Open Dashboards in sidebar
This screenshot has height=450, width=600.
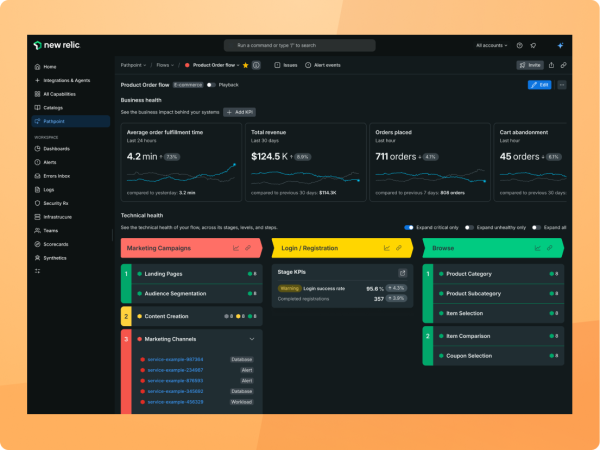click(x=71, y=148)
